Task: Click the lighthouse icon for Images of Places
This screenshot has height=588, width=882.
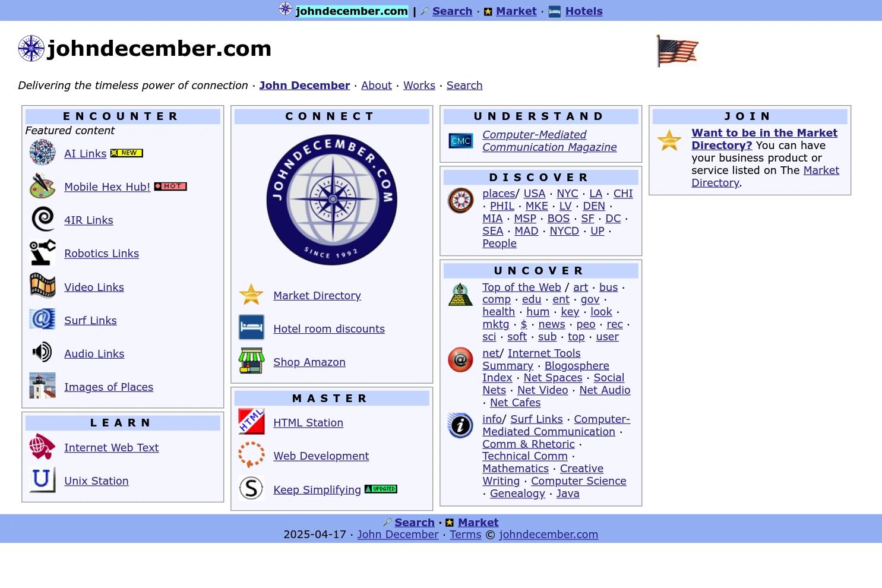Action: 42,385
